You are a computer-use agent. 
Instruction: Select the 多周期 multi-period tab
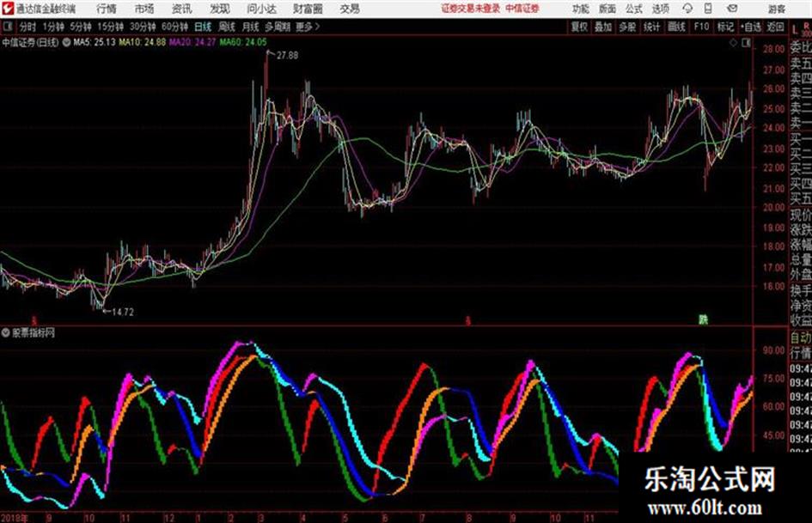278,27
